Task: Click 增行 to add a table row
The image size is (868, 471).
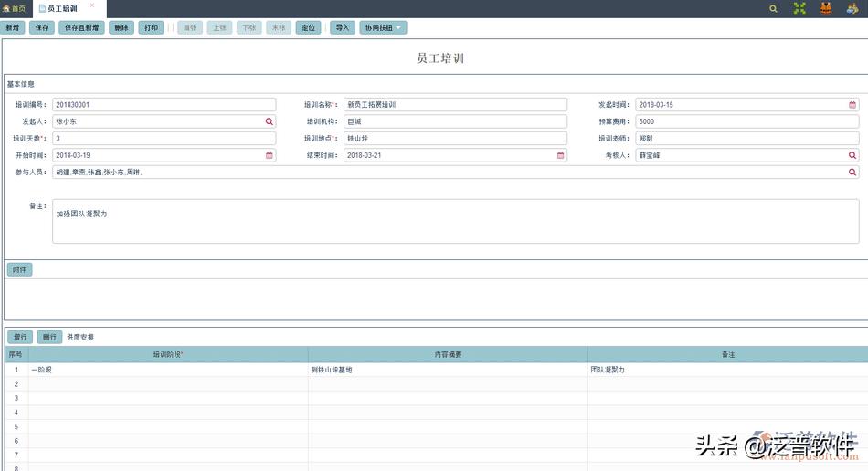Action: 20,337
